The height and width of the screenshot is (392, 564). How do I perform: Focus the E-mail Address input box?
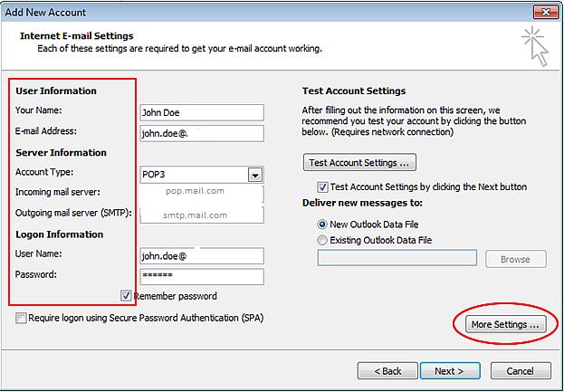[x=201, y=134]
